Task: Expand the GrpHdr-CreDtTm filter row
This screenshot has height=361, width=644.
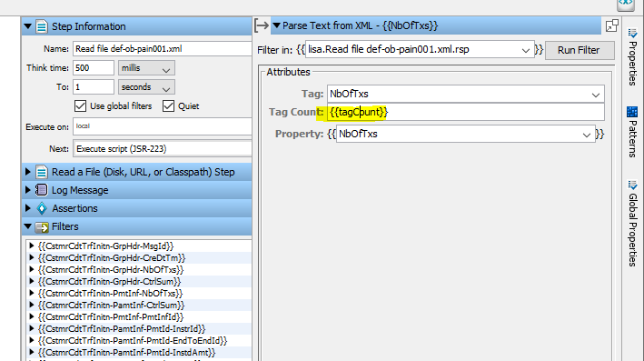Action: coord(31,258)
